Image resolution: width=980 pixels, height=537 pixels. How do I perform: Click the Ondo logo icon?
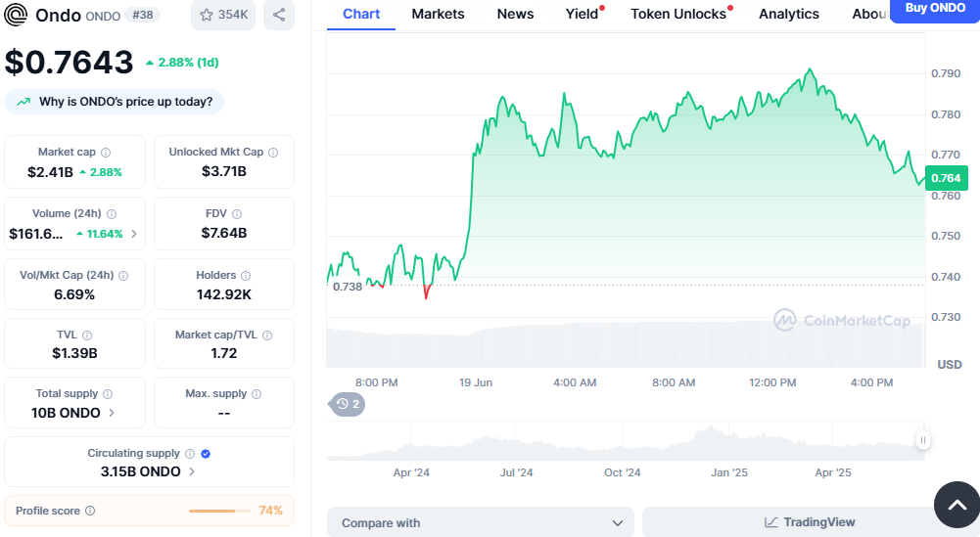click(16, 15)
